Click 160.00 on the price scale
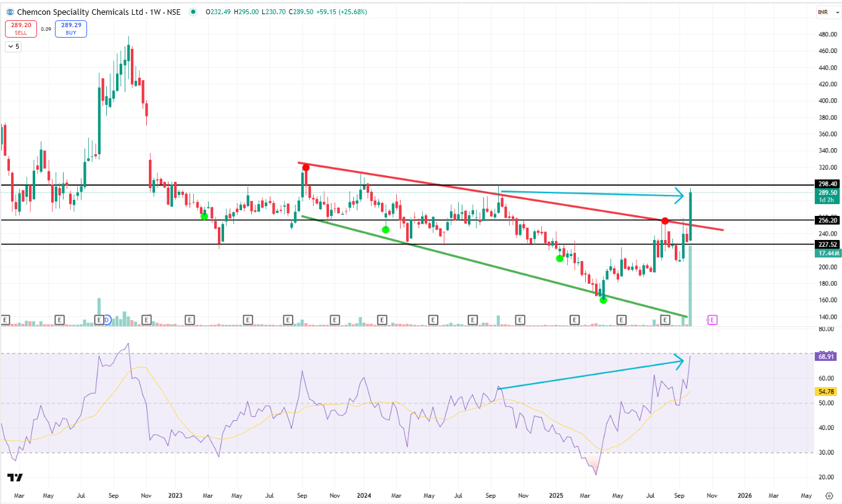Image resolution: width=842 pixels, height=504 pixels. click(827, 301)
